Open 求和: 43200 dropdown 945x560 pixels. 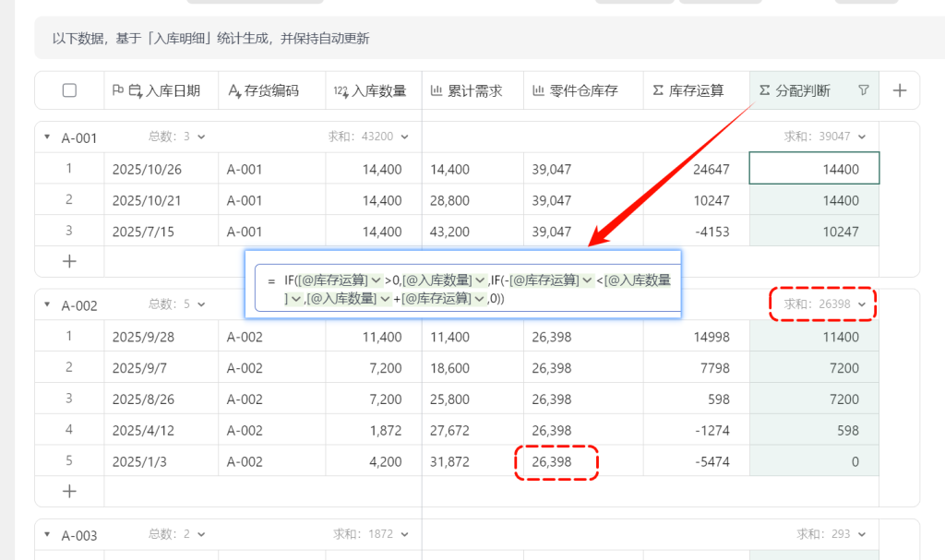click(368, 137)
